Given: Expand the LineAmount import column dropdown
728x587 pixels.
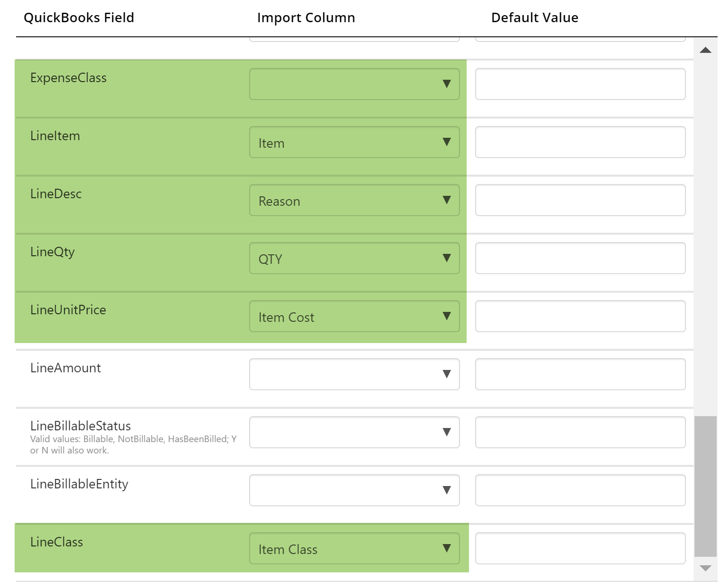Looking at the screenshot, I should click(354, 374).
